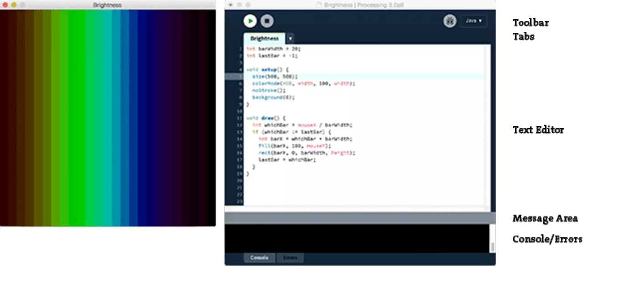Switch to the Console tab
The width and height of the screenshot is (644, 291).
259,258
